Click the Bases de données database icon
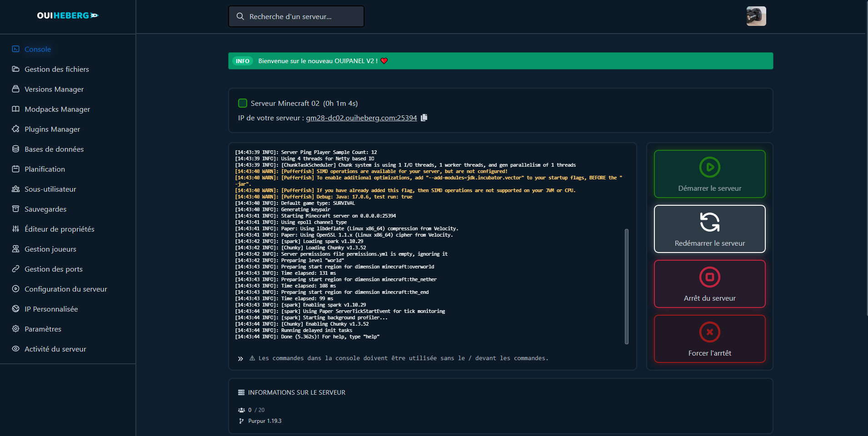 [15, 149]
